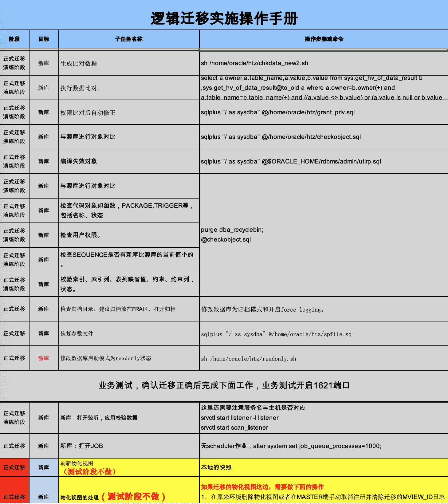448x504 pixels.
Task: Select the spfile.sql command cell
Action: [323, 334]
